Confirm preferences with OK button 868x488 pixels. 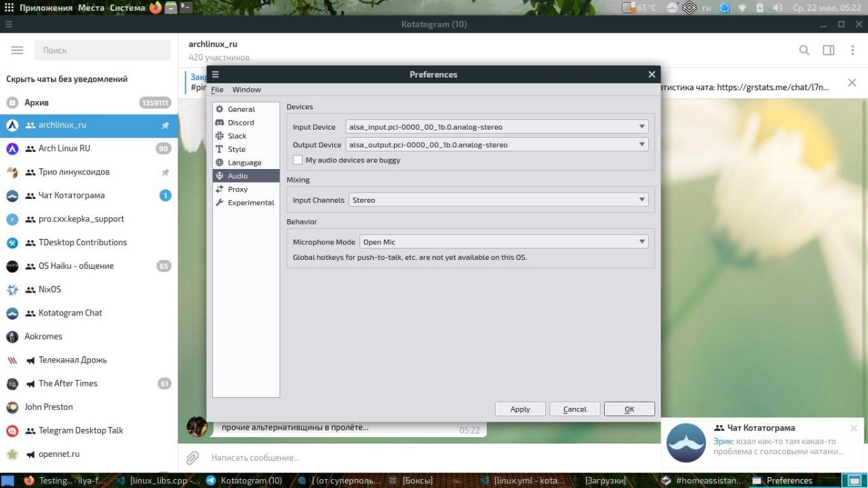[x=629, y=409]
